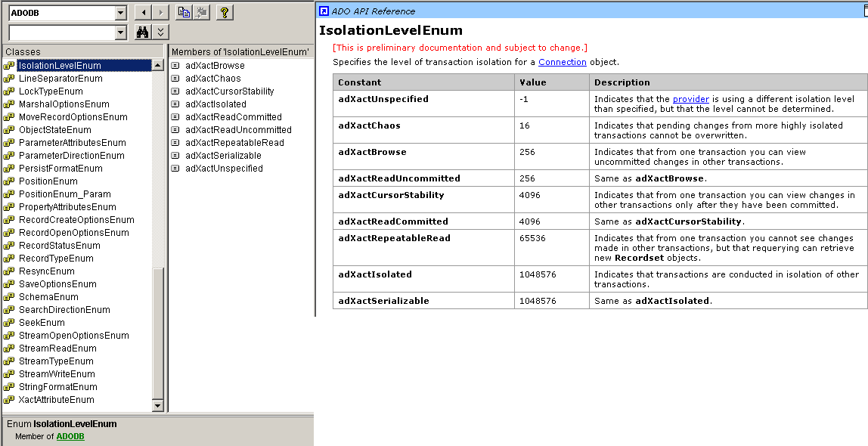
Task: Select member adXactSerializable
Action: pos(223,156)
